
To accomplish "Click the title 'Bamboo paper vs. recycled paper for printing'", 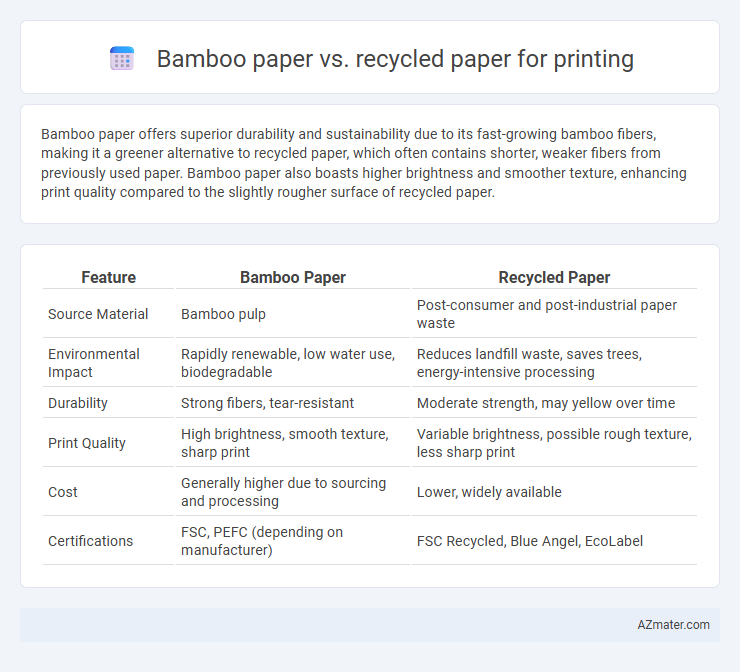I will [x=395, y=59].
